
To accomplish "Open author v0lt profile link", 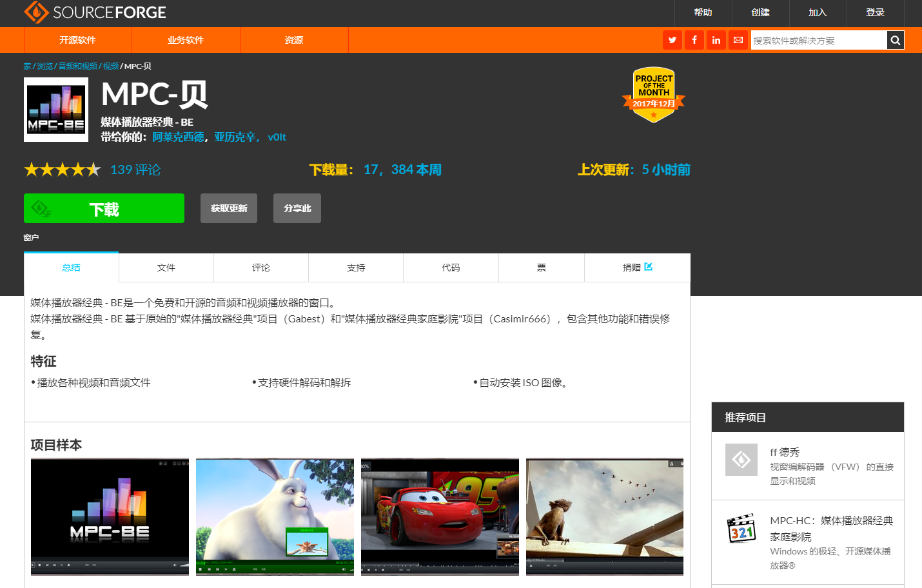I will 277,137.
